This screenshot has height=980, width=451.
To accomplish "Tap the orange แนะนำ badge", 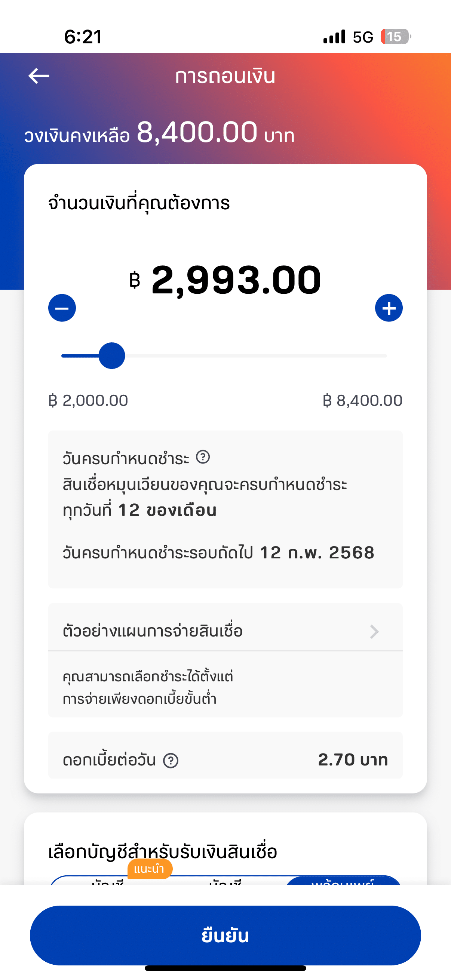I will [150, 869].
